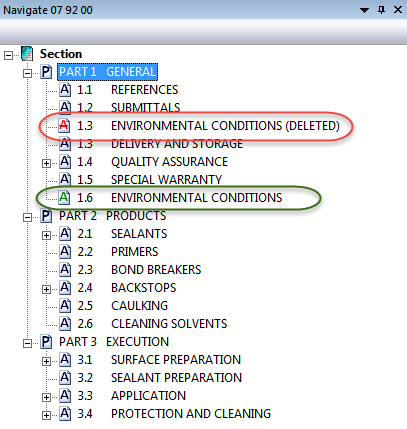Collapse PART 2 PRODUCTS node
This screenshot has width=407, height=429.
click(27, 217)
